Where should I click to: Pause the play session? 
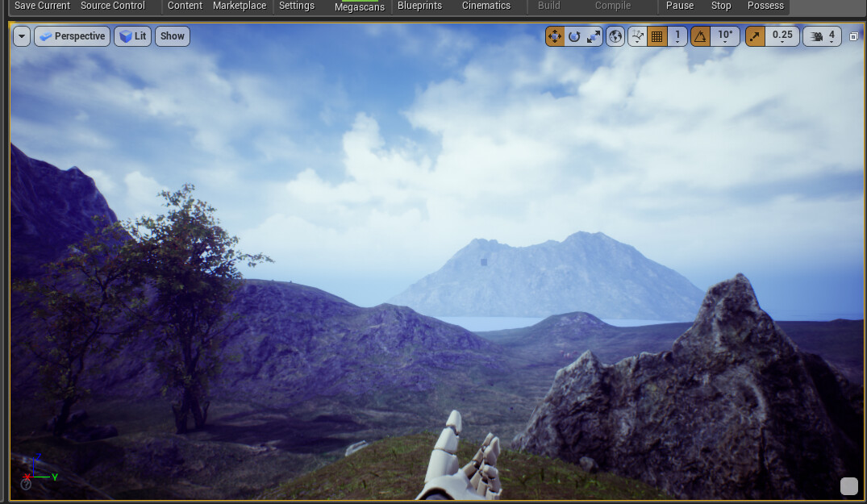point(680,6)
